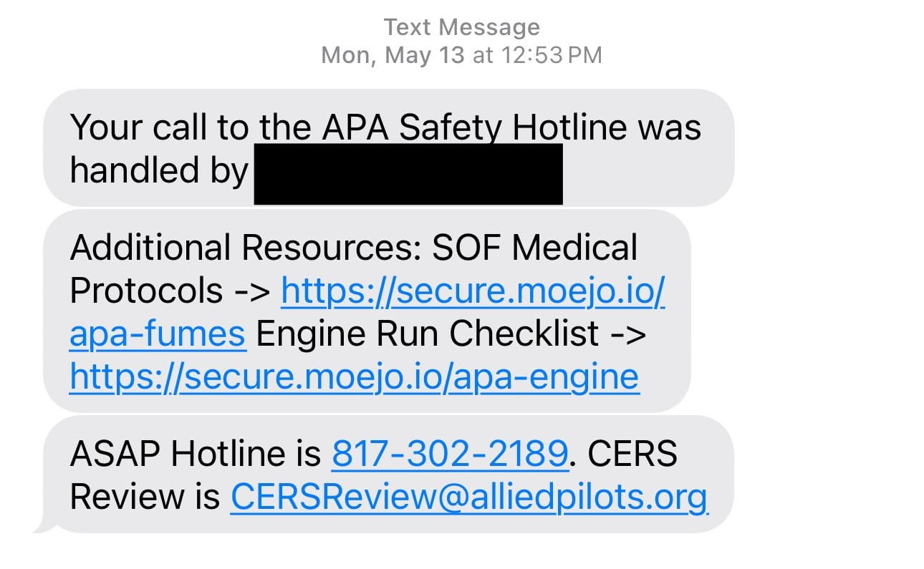Click the words 'ASAP Hotline is'
924x569 pixels.
(x=196, y=454)
